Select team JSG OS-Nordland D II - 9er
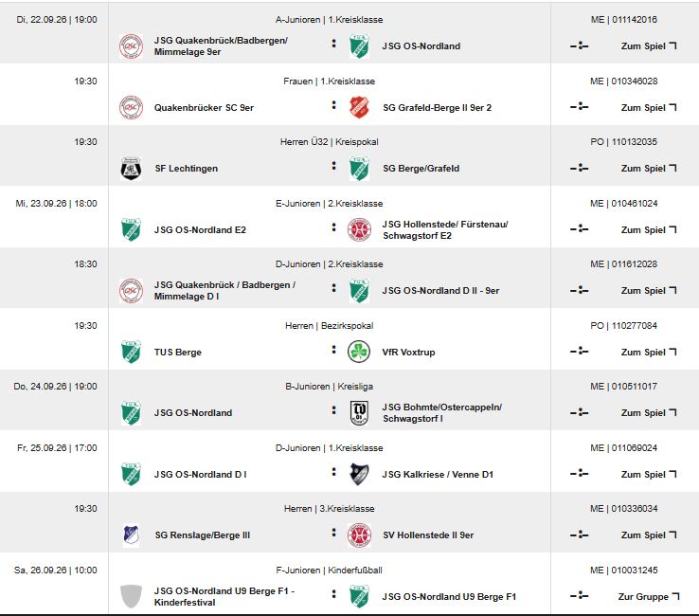The image size is (699, 616). [440, 291]
